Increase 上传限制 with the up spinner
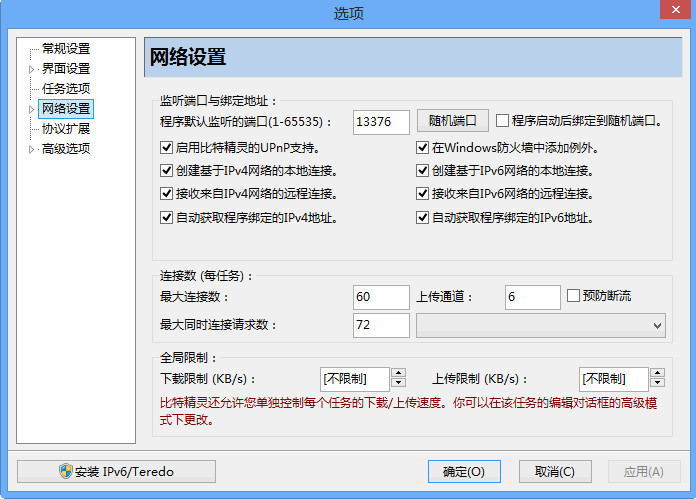696x499 pixels. click(x=657, y=373)
